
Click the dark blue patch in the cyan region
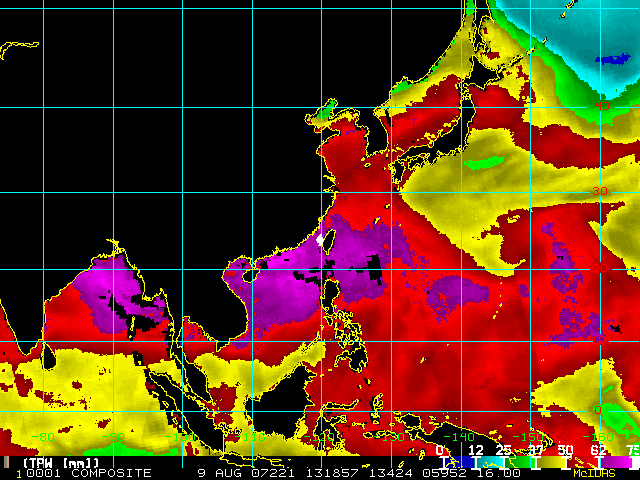coord(612,59)
